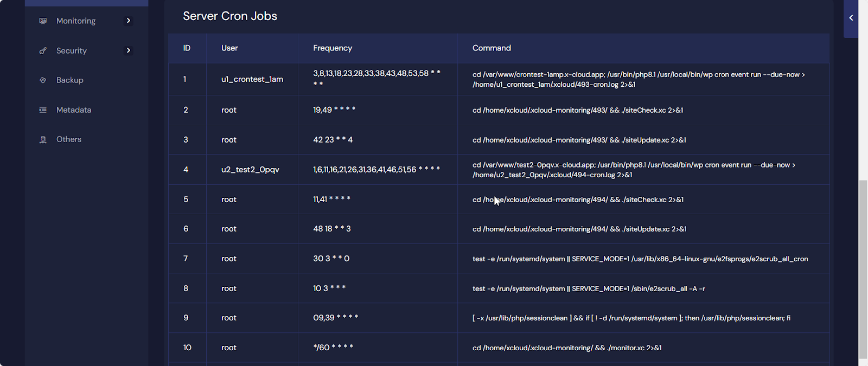Click the Security key icon

[x=43, y=51]
